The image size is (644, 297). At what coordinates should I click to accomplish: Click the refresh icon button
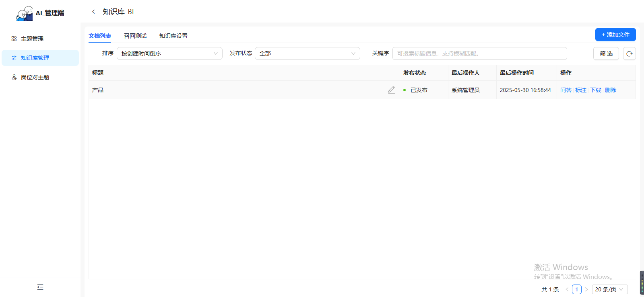(x=629, y=53)
